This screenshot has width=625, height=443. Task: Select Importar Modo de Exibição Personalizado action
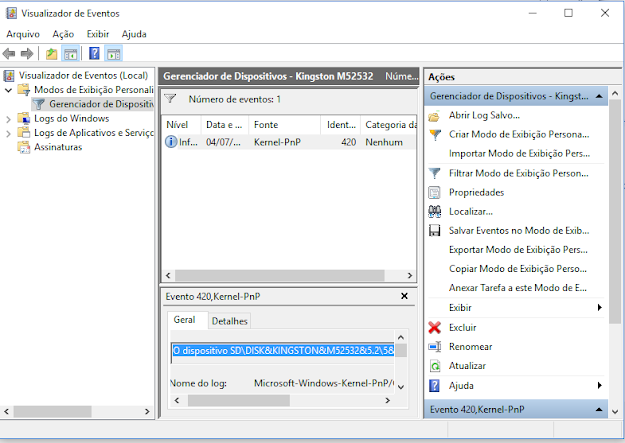pyautogui.click(x=519, y=154)
